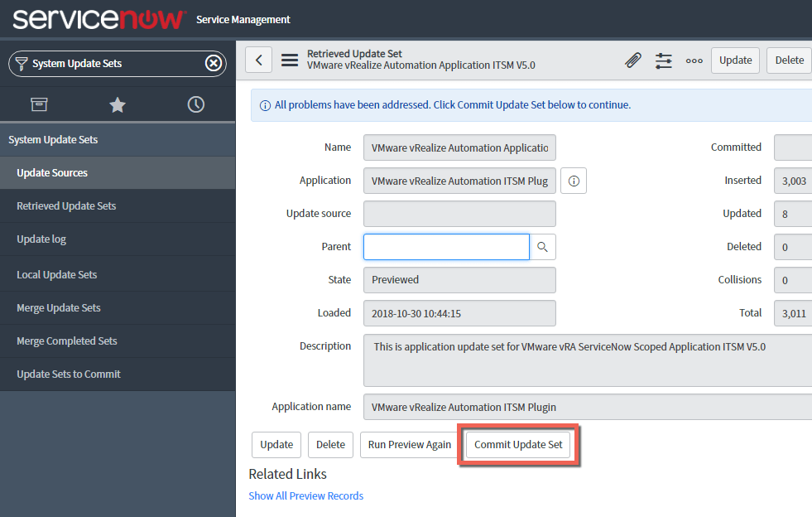Open the form context hamburger menu
This screenshot has height=517, width=812.
(x=290, y=60)
